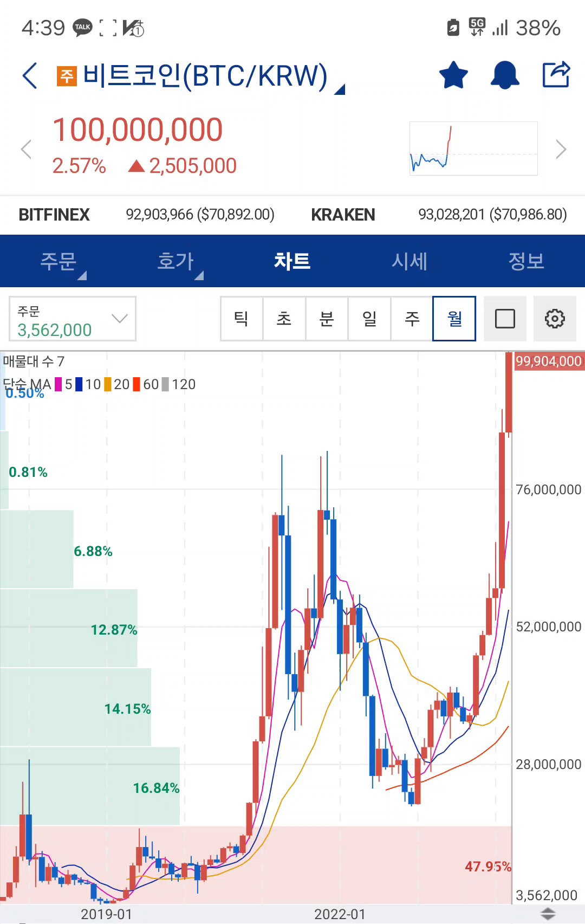This screenshot has width=585, height=924.
Task: Tap the KRAKEN exchange label
Action: pyautogui.click(x=343, y=215)
